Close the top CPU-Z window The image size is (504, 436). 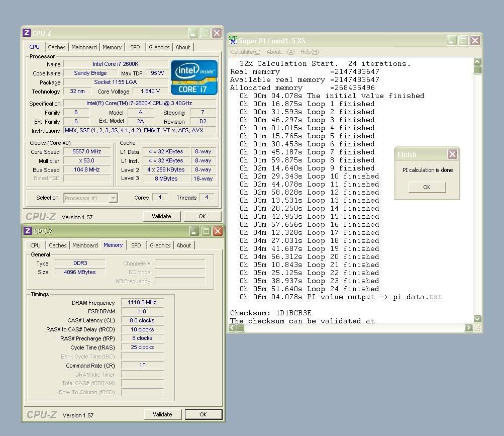[217, 33]
